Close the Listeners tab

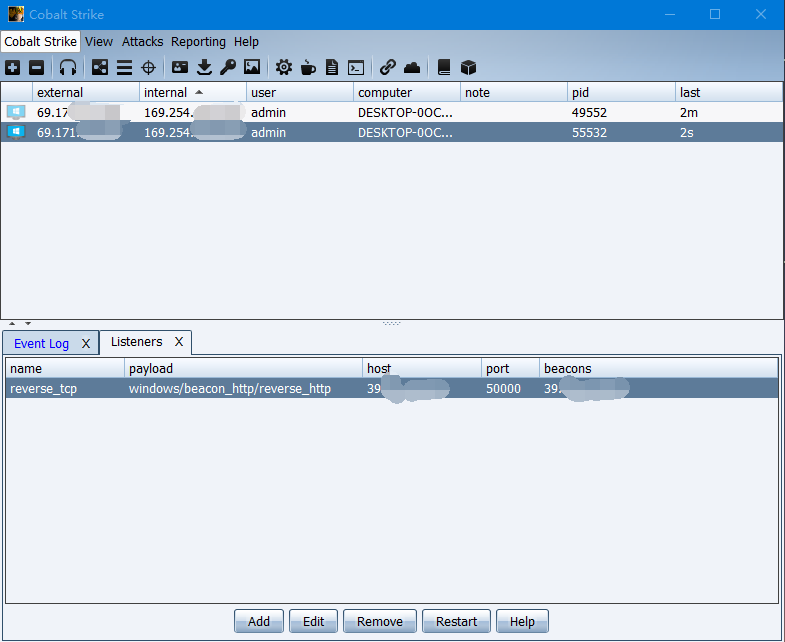(179, 342)
